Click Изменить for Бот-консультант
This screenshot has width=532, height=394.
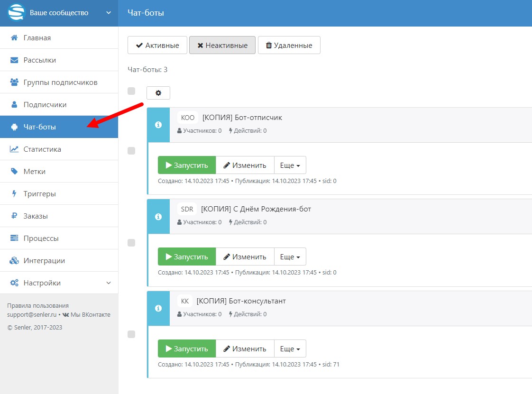pos(245,349)
